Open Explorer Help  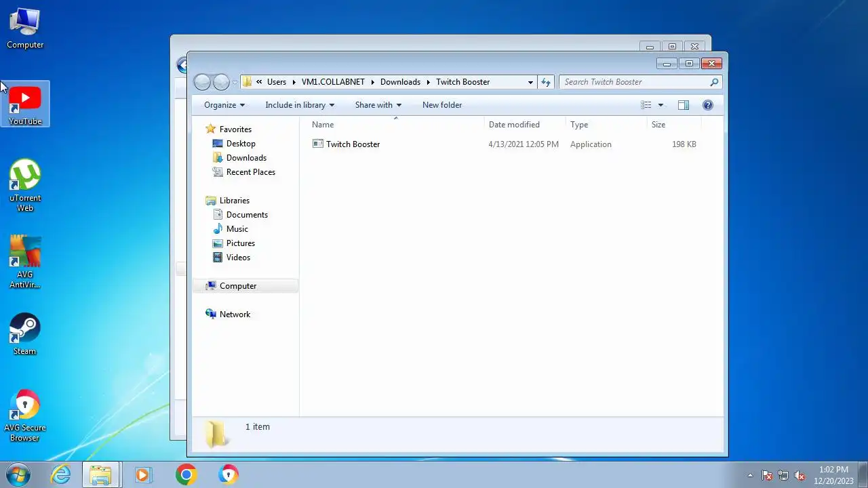coord(708,105)
